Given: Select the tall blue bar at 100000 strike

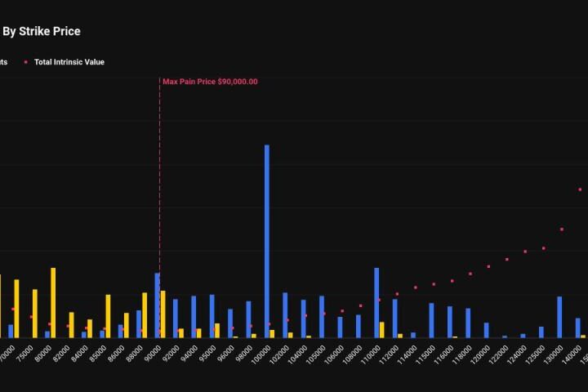Looking at the screenshot, I should point(267,241).
